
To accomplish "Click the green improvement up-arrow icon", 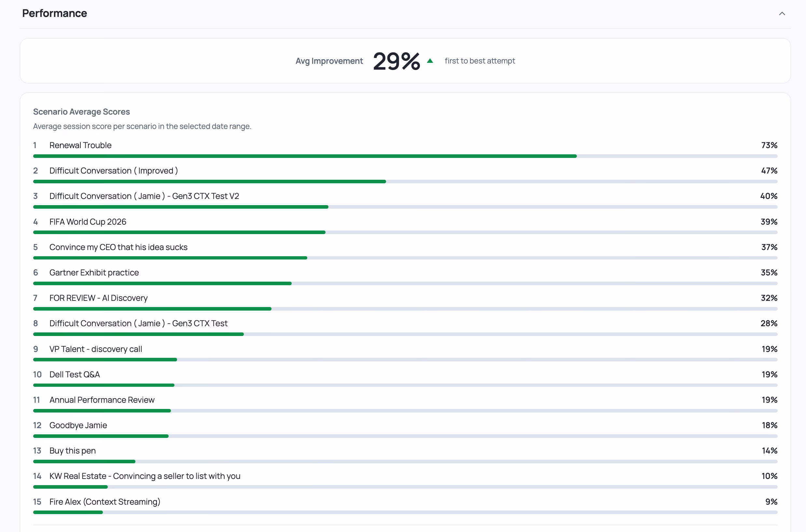I will click(430, 61).
